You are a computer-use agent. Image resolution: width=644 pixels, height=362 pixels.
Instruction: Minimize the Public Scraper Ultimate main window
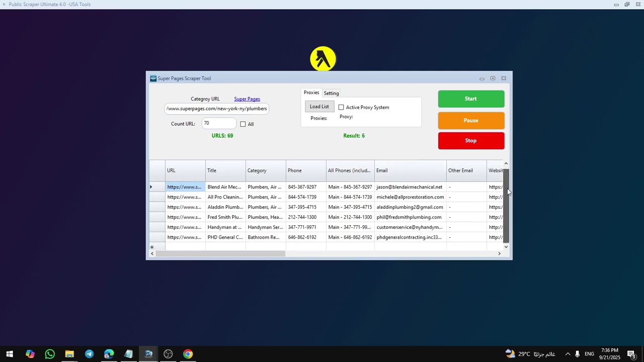[x=616, y=5]
